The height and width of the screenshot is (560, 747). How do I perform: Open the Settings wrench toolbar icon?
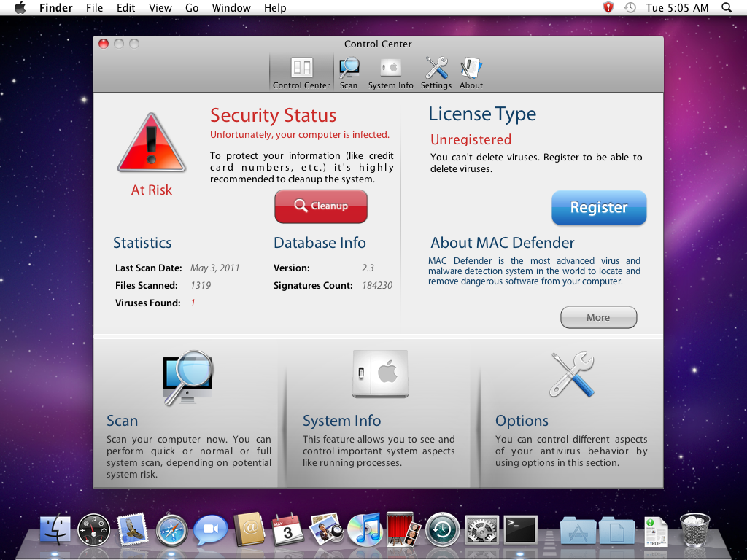(x=436, y=73)
